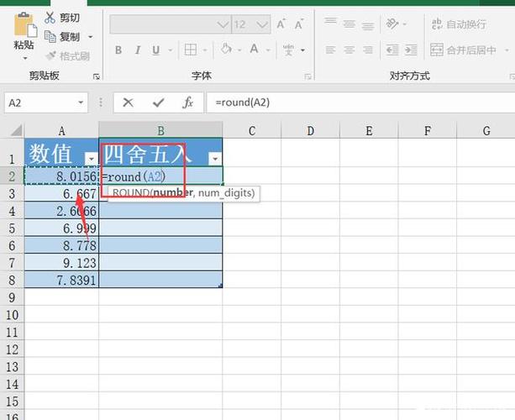
Task: Open the Borders dropdown arrow
Action: coord(205,50)
